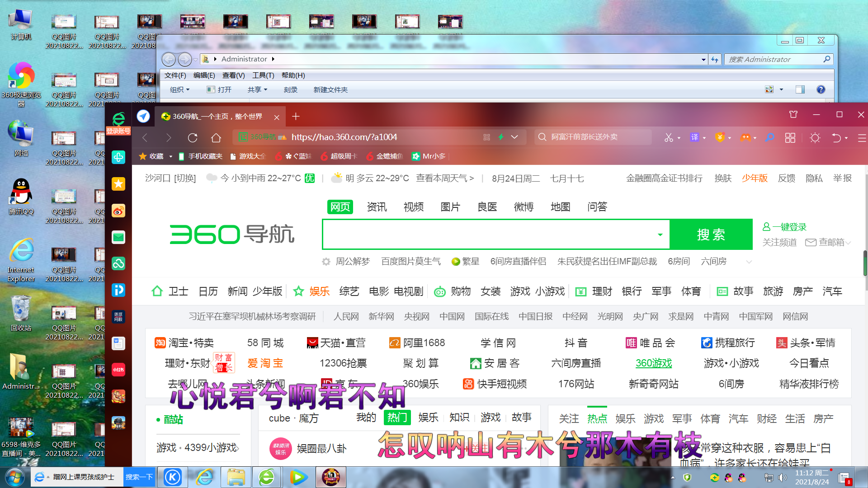Screen dimensions: 868x488
Task: Switch to 少年版 mode
Action: 755,178
